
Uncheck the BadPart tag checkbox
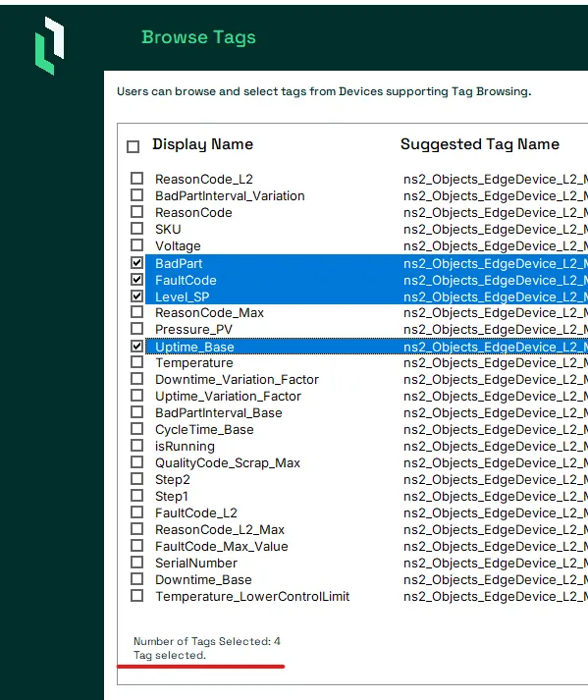tap(137, 263)
